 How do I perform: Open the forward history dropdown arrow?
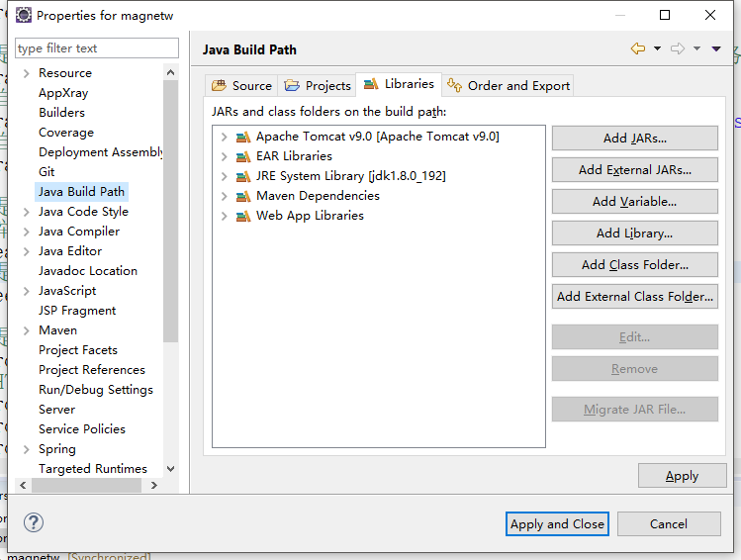click(x=696, y=48)
